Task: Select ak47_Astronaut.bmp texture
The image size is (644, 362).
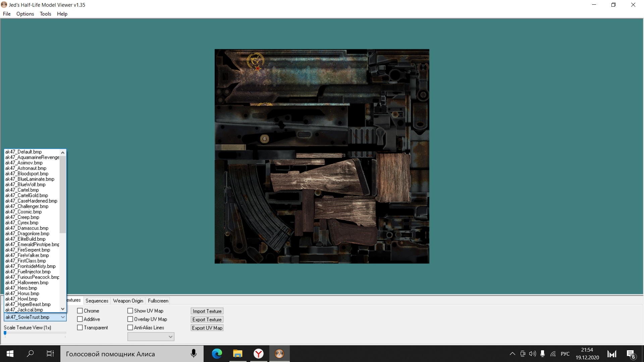Action: tap(32, 168)
